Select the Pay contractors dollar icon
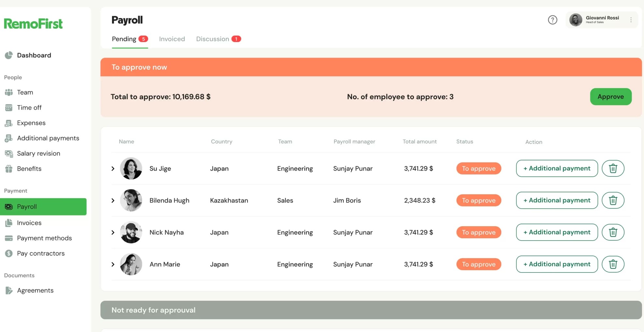The image size is (644, 332). (x=9, y=253)
